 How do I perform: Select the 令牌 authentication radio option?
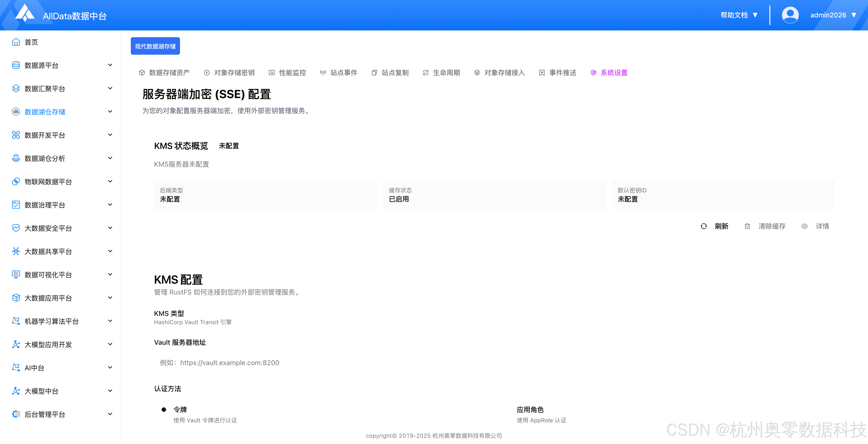tap(164, 410)
